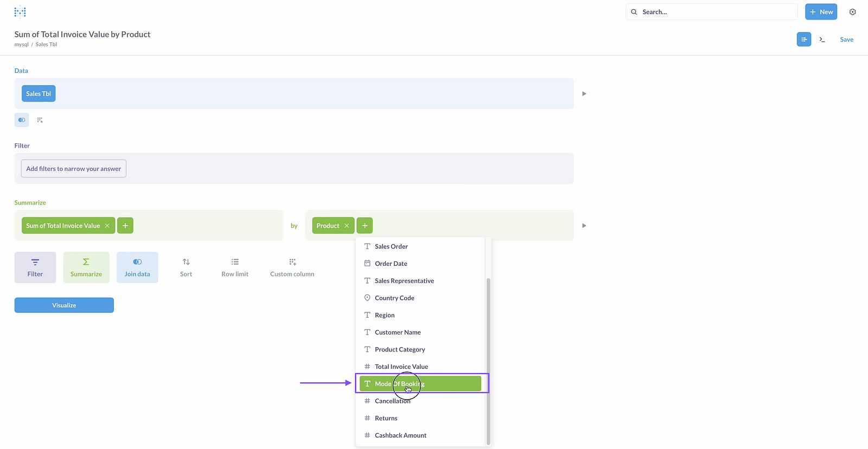
Task: Click the Metabase logo icon
Action: point(20,12)
